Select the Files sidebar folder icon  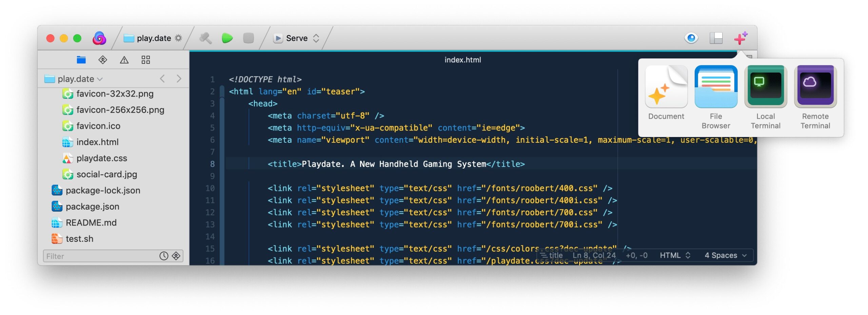(x=81, y=60)
